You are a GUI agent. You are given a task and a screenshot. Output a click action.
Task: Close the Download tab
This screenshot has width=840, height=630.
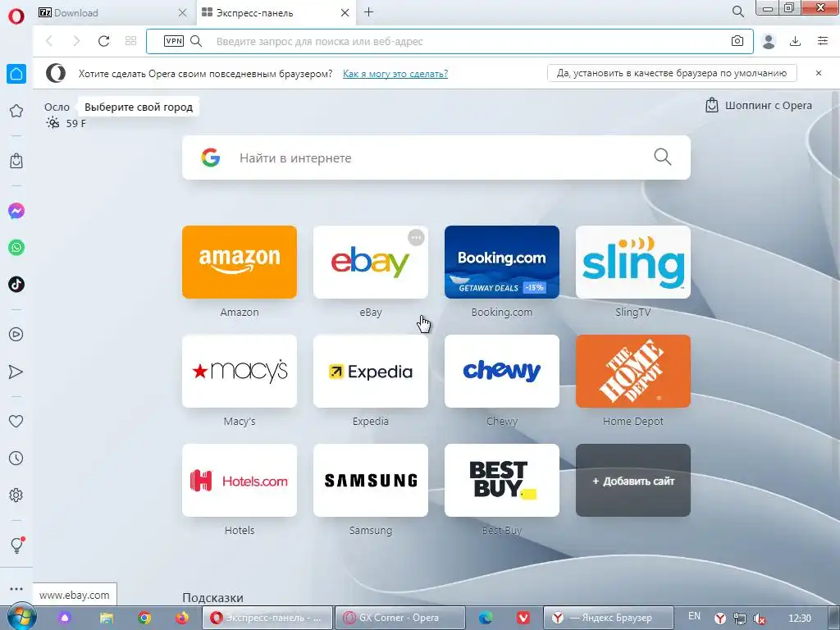tap(183, 12)
